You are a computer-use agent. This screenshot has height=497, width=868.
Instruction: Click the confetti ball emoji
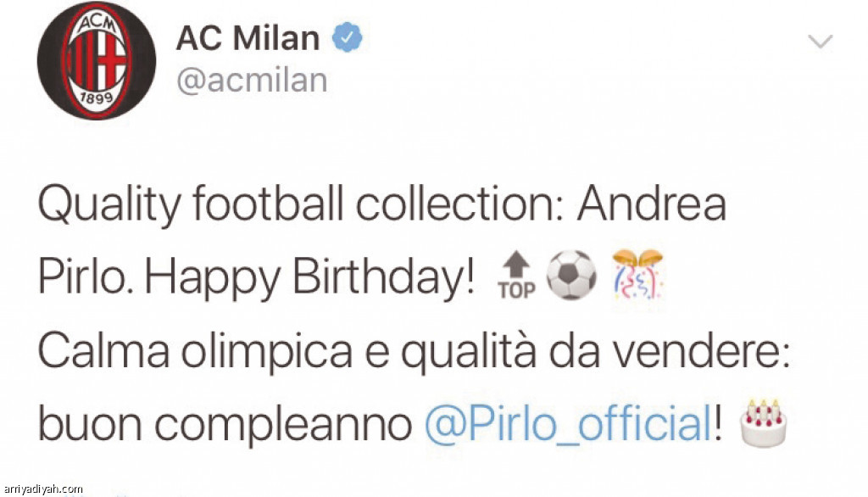tap(637, 274)
